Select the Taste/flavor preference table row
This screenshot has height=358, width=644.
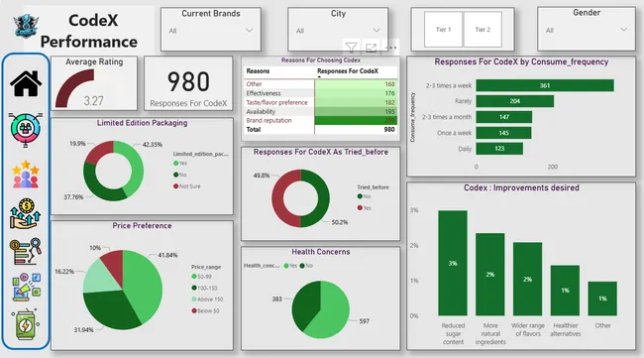click(320, 102)
